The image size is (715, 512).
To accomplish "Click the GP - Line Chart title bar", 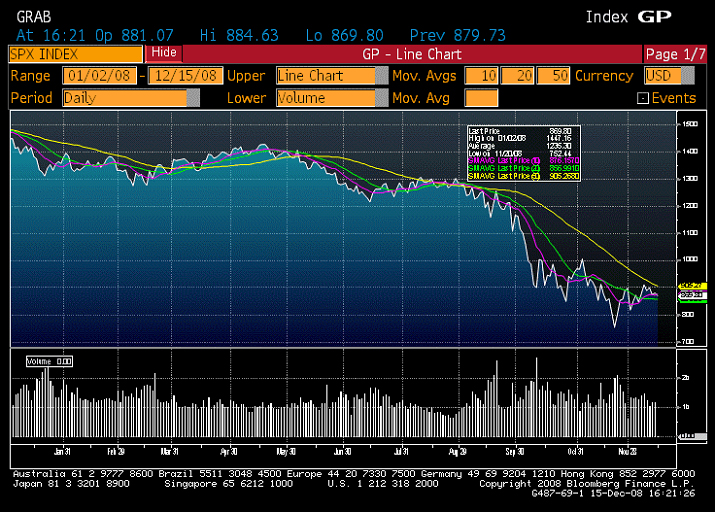I will coord(412,54).
